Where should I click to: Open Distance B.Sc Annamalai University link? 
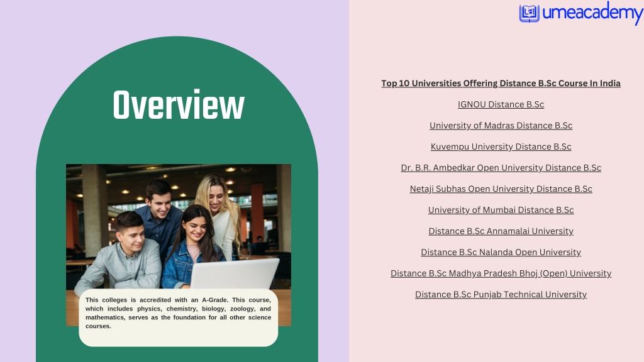point(501,231)
